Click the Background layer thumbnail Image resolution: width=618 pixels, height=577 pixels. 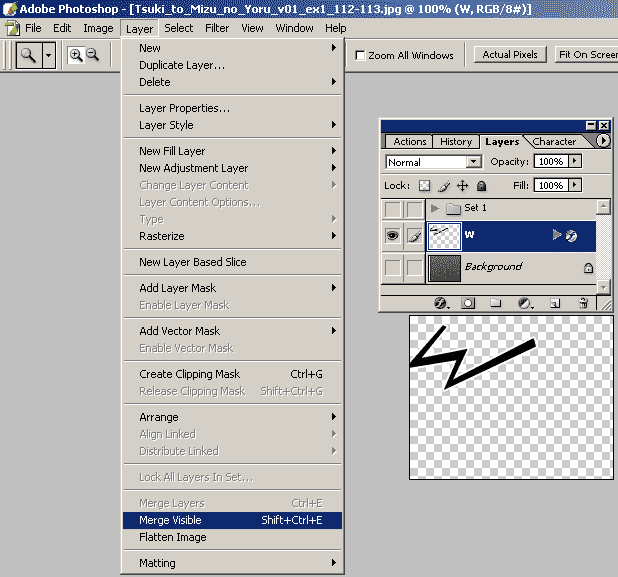[444, 268]
